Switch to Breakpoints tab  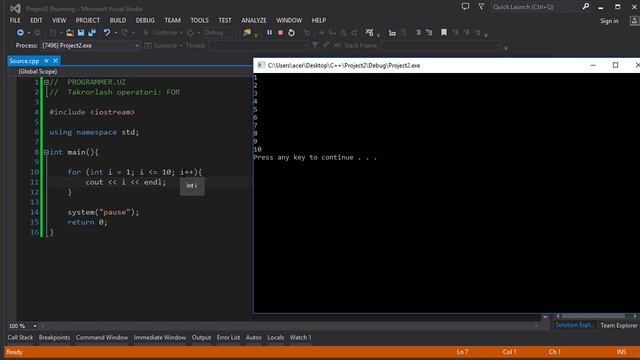click(x=54, y=338)
